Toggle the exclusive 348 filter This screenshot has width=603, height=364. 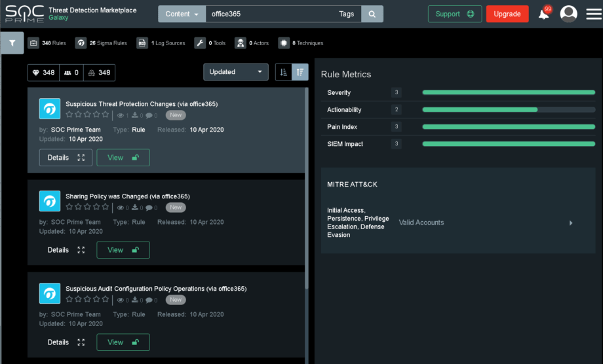coord(99,73)
